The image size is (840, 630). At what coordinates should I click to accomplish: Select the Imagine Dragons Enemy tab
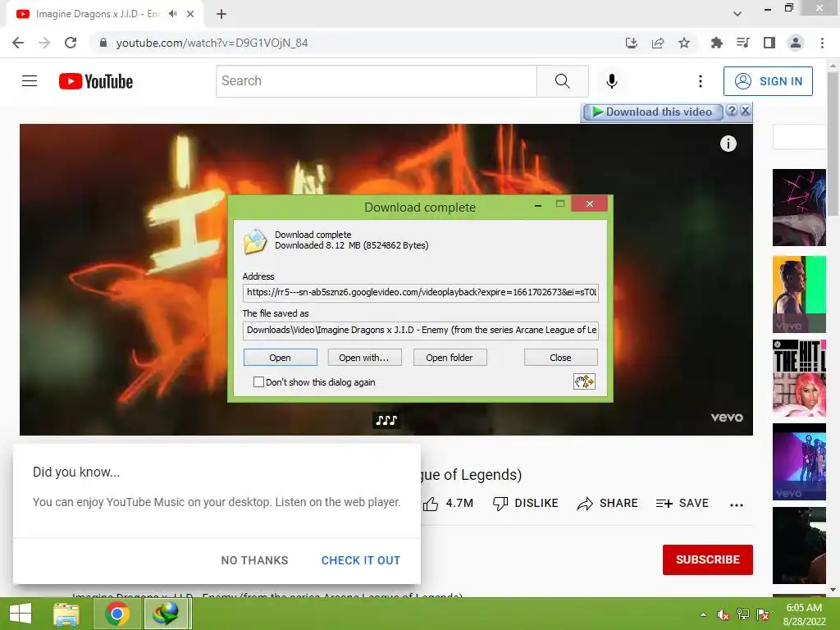pyautogui.click(x=98, y=14)
